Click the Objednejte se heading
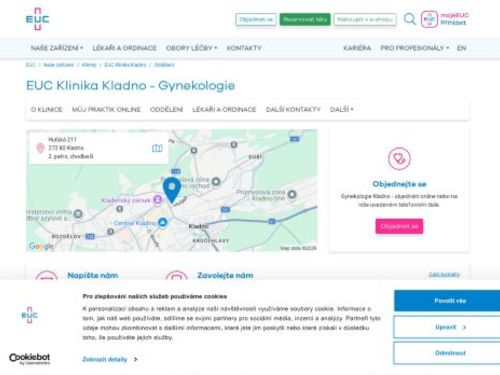The height and width of the screenshot is (375, 500). tap(399, 184)
